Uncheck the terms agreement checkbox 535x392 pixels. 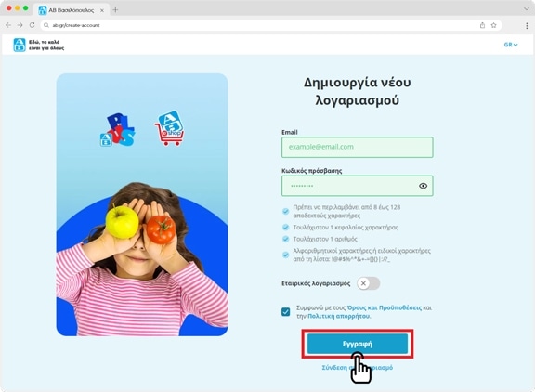285,312
